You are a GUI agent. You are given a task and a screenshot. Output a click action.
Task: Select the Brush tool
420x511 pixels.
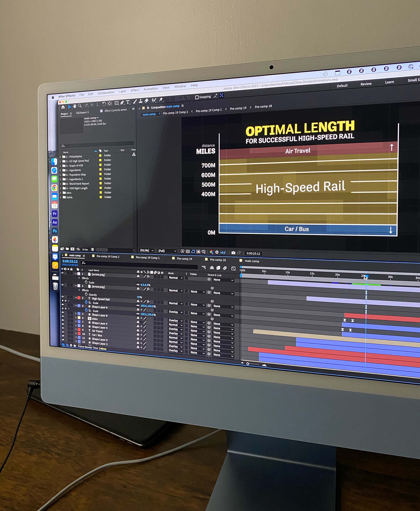135,101
